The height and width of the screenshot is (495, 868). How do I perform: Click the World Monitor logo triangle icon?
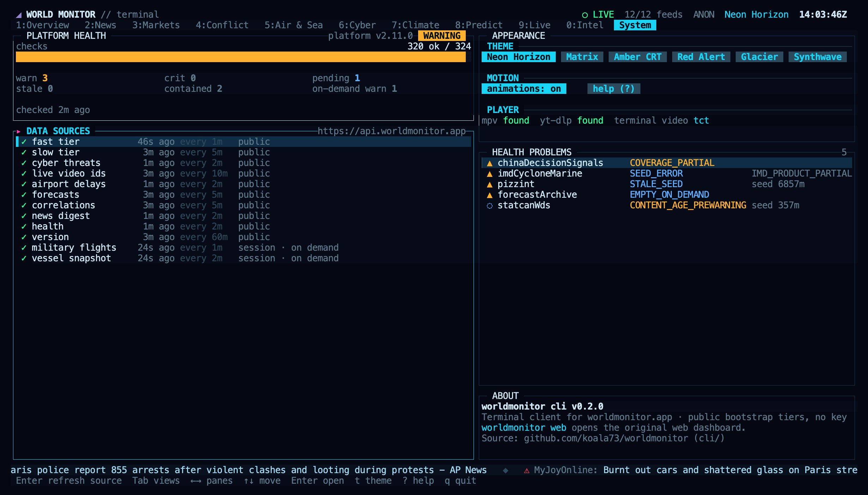(x=19, y=15)
